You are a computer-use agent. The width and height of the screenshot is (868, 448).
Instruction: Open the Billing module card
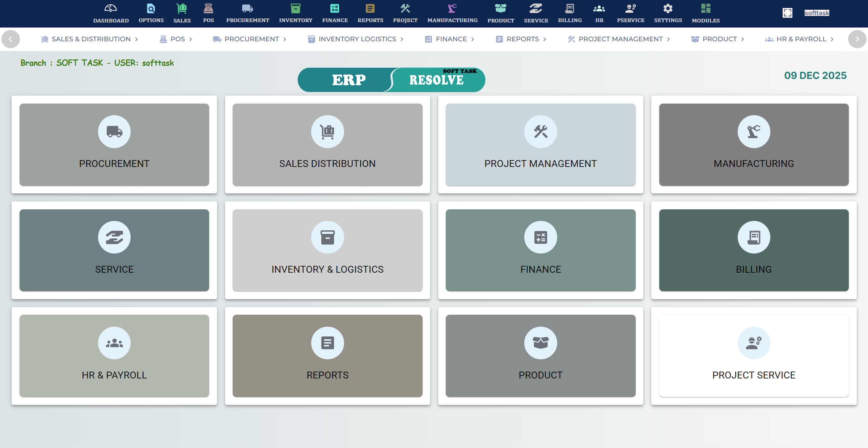pos(754,250)
